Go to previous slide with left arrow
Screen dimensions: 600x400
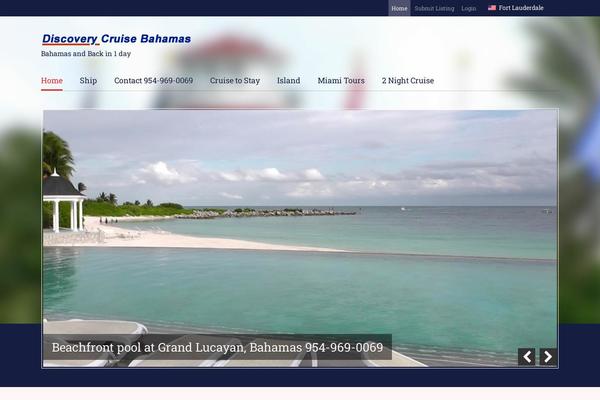coord(527,357)
